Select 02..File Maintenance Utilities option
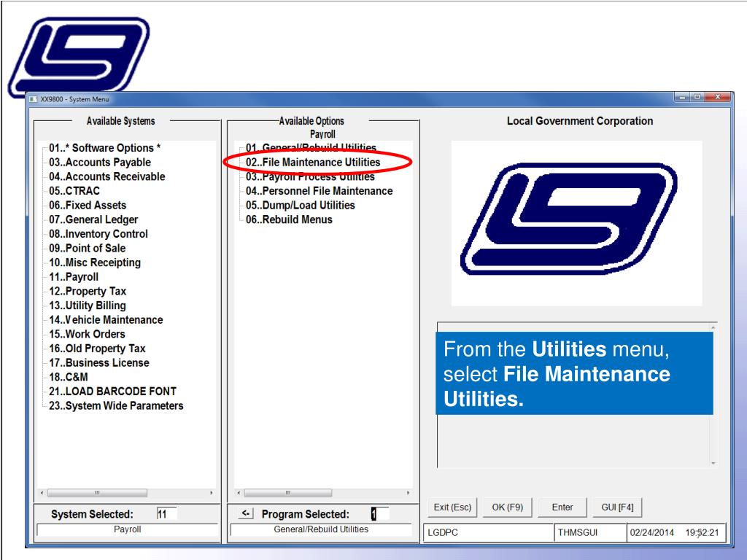Image resolution: width=747 pixels, height=560 pixels. tap(313, 163)
